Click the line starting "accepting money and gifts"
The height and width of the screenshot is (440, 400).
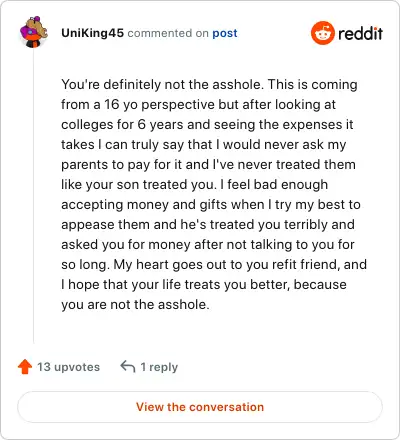tap(211, 204)
